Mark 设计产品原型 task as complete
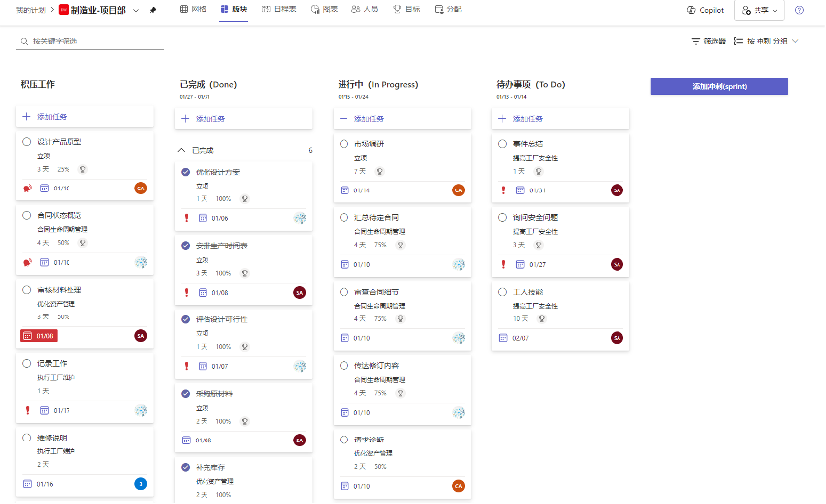The height and width of the screenshot is (504, 826). click(x=27, y=142)
